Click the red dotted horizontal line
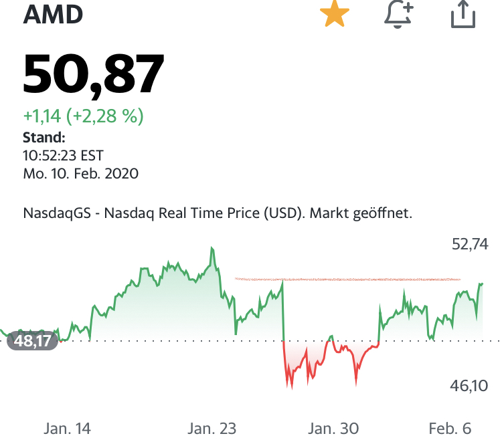 tap(348, 279)
